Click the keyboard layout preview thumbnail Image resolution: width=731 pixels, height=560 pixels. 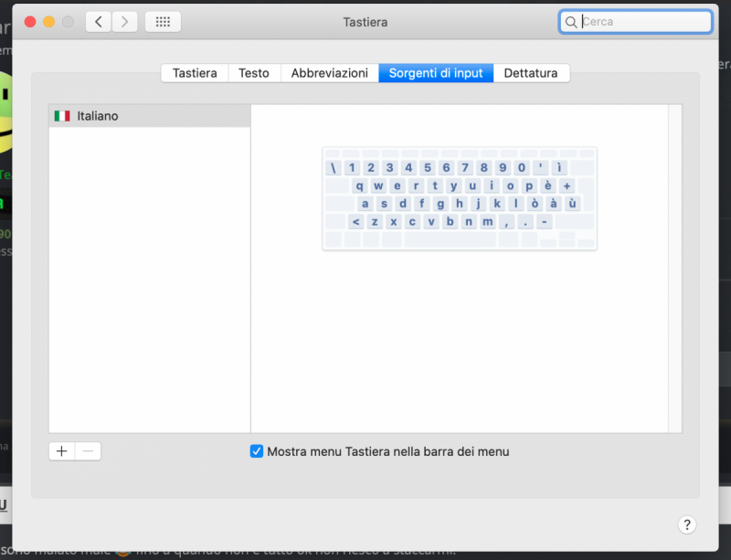(460, 198)
